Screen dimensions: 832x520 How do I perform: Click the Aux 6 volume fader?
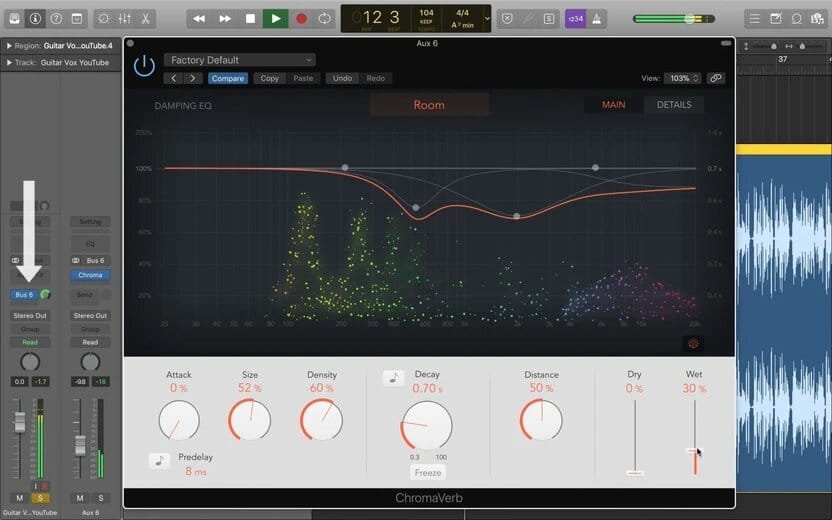point(80,446)
